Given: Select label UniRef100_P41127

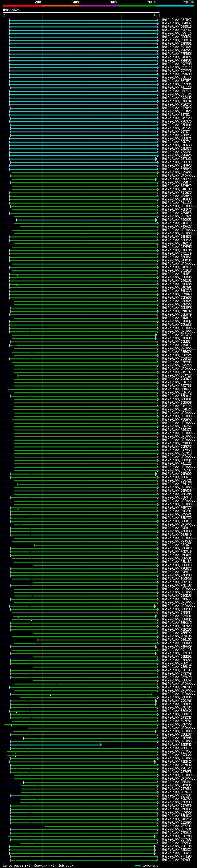Looking at the screenshot, I should pos(177,128).
